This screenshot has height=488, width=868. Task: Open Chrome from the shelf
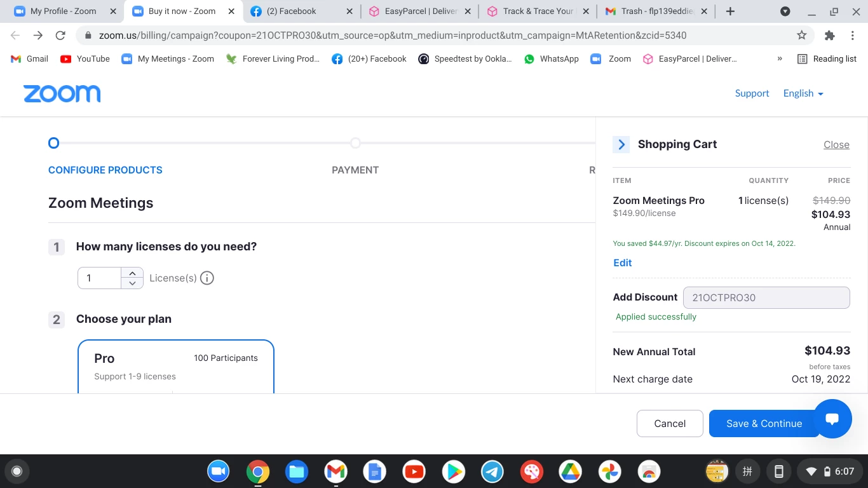click(x=257, y=471)
